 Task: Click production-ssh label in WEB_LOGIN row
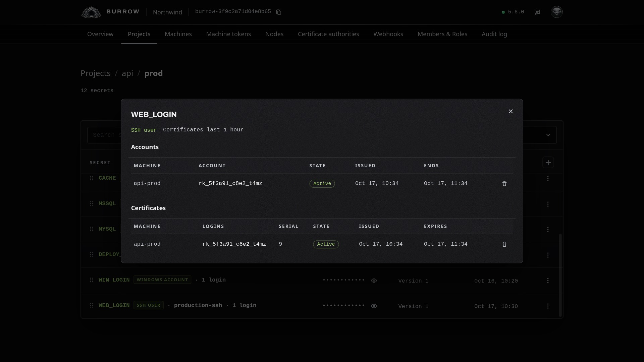(x=198, y=305)
